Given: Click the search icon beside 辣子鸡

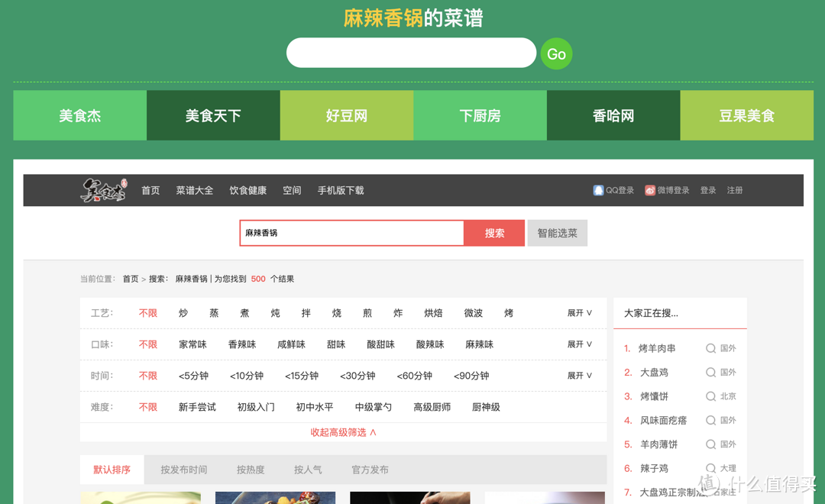Looking at the screenshot, I should [x=710, y=468].
